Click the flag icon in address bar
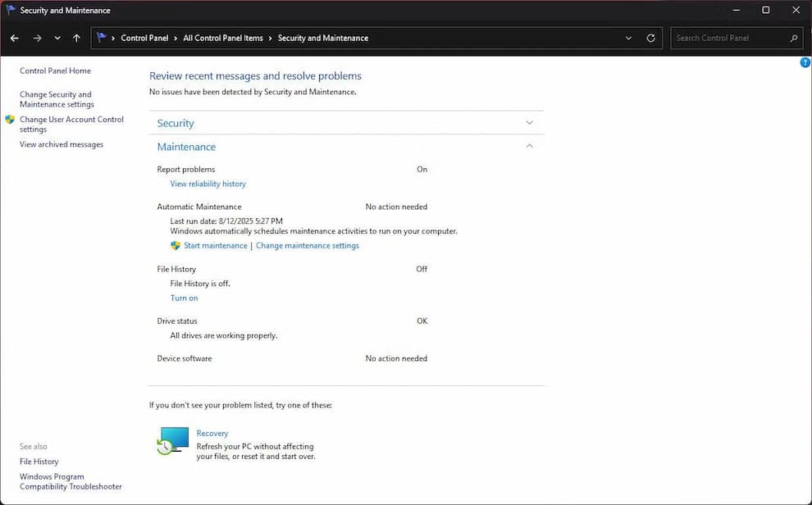This screenshot has height=505, width=812. click(102, 38)
